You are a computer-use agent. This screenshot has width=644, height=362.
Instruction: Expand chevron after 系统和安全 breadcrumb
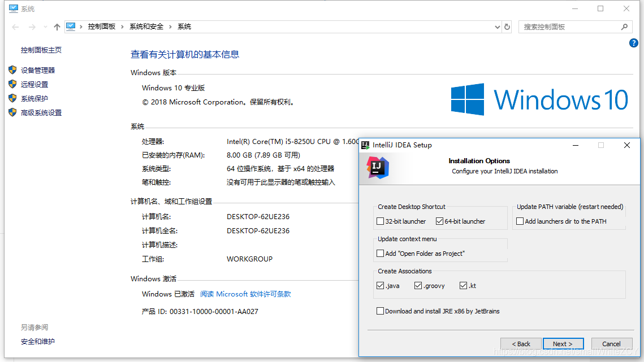click(x=170, y=27)
